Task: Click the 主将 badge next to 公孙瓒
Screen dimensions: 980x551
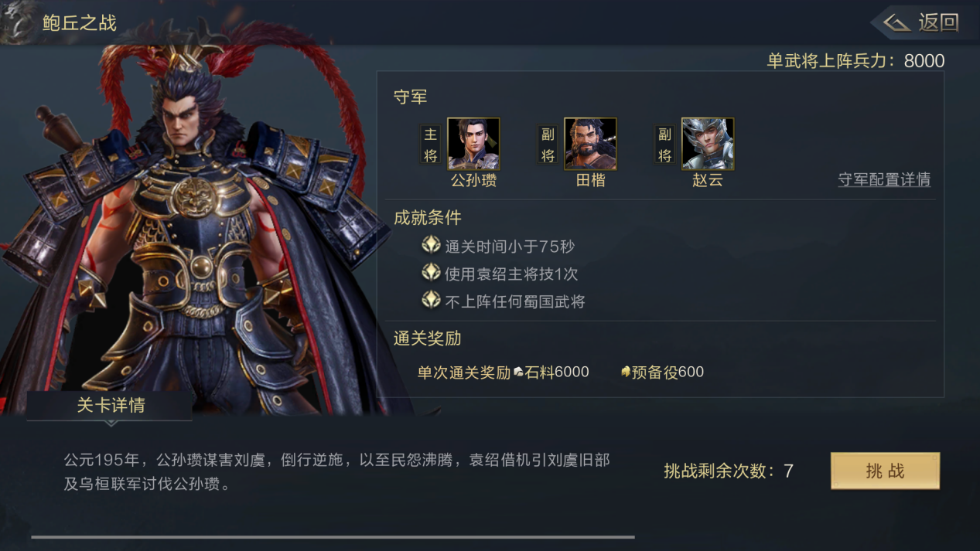Action: pyautogui.click(x=431, y=145)
